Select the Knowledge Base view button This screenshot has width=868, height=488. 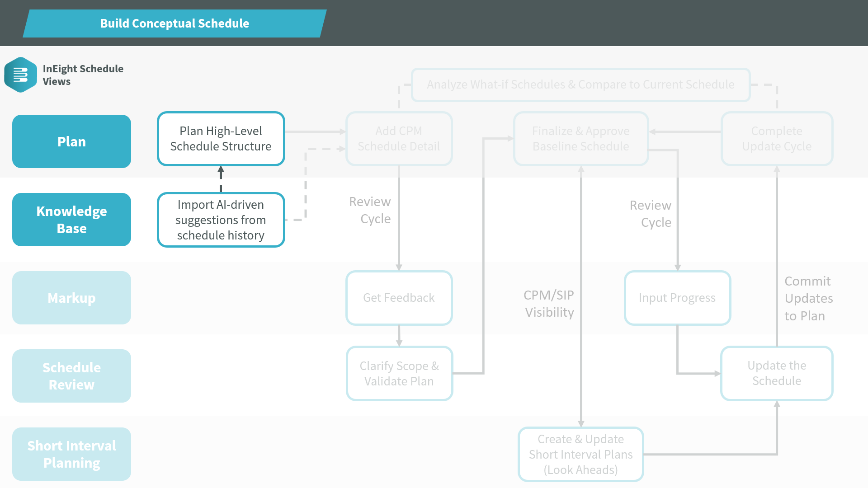[x=71, y=220]
